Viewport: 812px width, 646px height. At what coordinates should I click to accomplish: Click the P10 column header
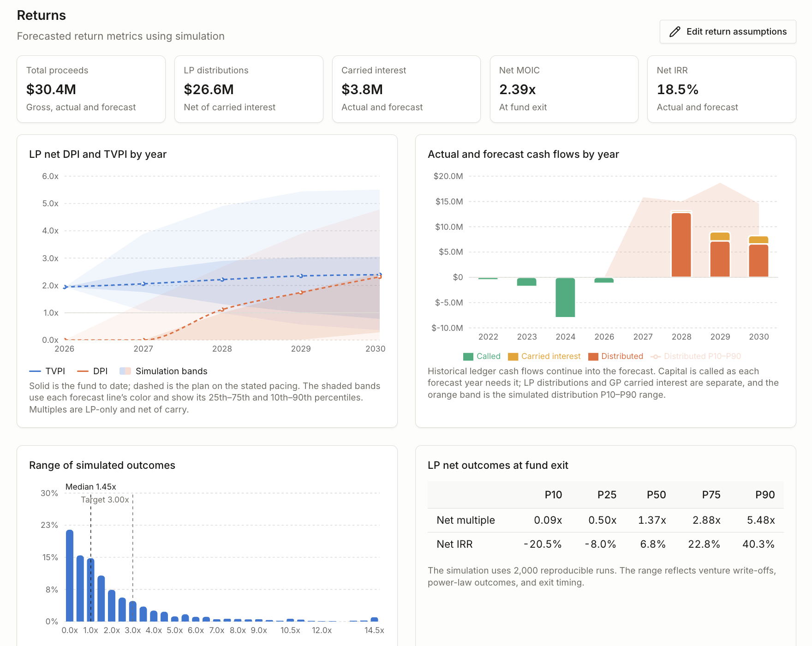pos(553,495)
